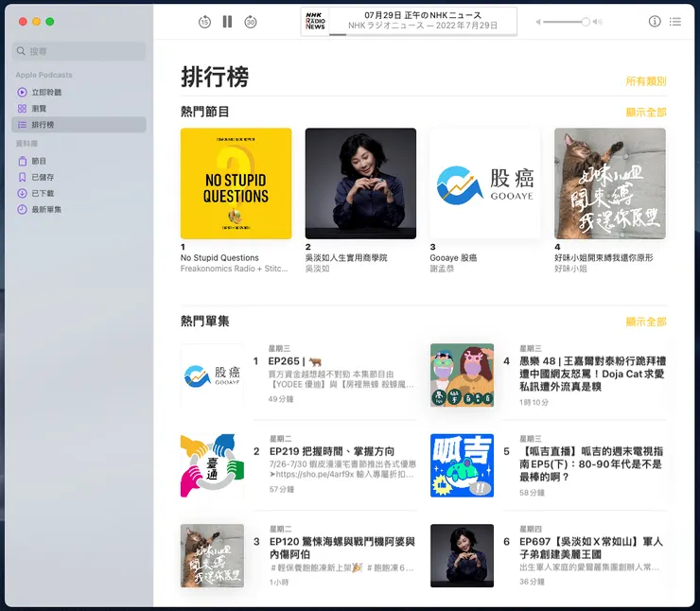
Task: Click the cat artwork beside EP120
Action: [212, 555]
